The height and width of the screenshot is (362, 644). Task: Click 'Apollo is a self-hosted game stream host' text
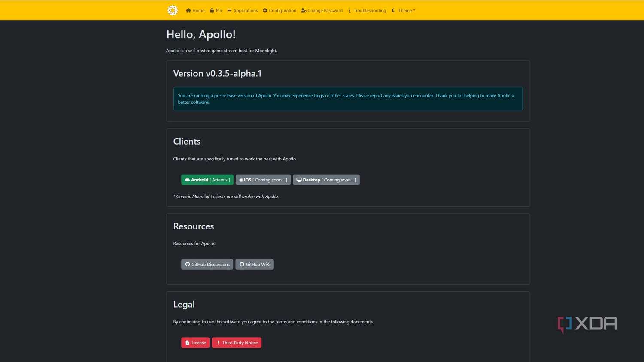click(x=222, y=51)
